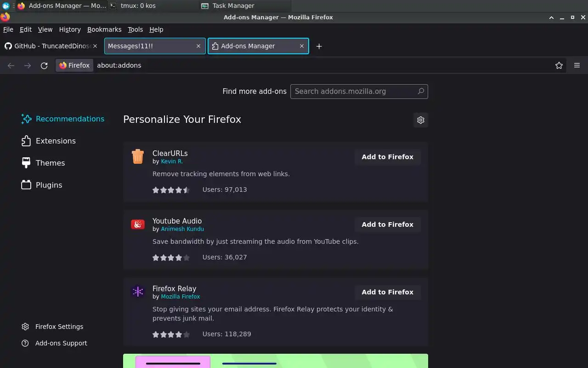Click the Youtube Audio star rating
Image resolution: width=588 pixels, height=368 pixels.
coord(171,257)
